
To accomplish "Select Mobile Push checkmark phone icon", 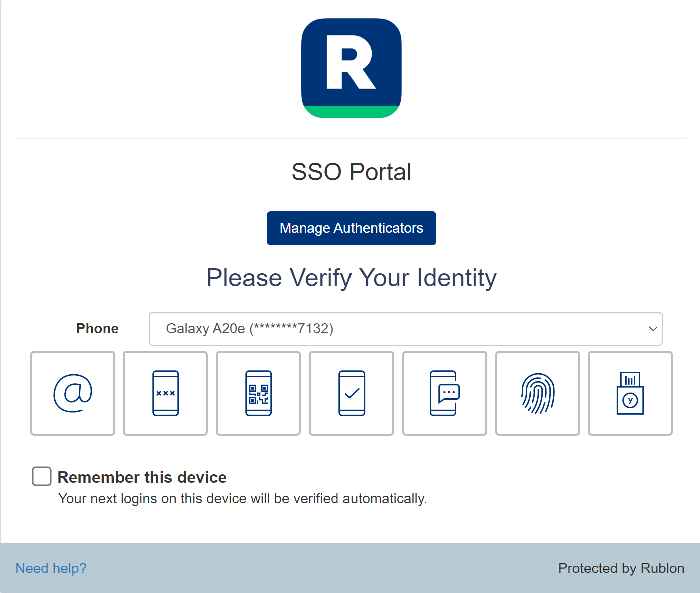I will [x=352, y=393].
